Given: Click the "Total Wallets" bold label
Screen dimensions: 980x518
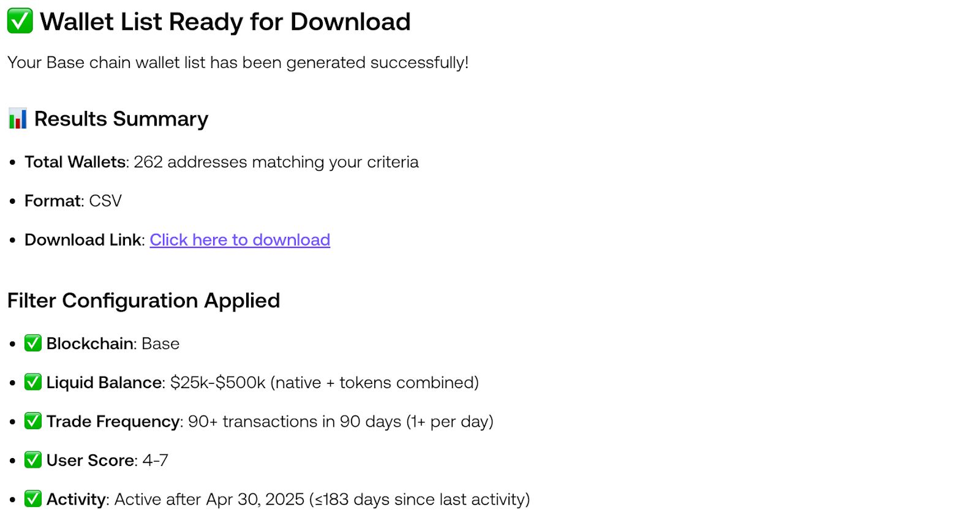Looking at the screenshot, I should pos(75,162).
